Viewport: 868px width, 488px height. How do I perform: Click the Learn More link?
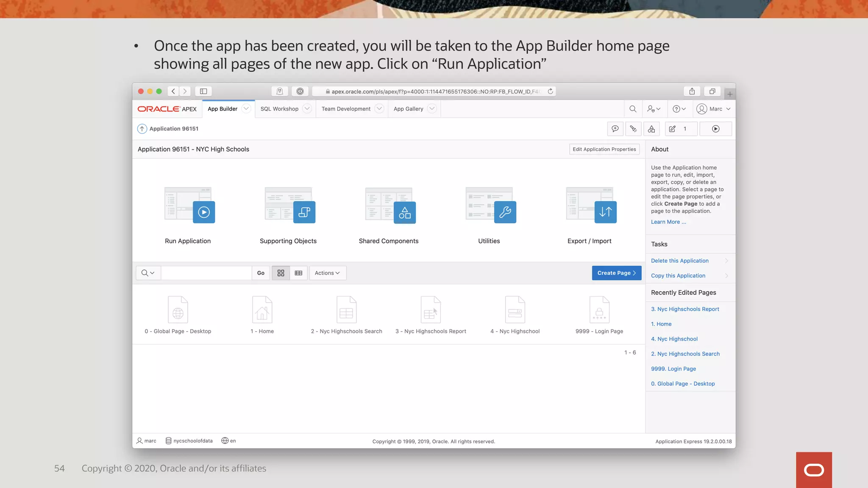coord(668,222)
